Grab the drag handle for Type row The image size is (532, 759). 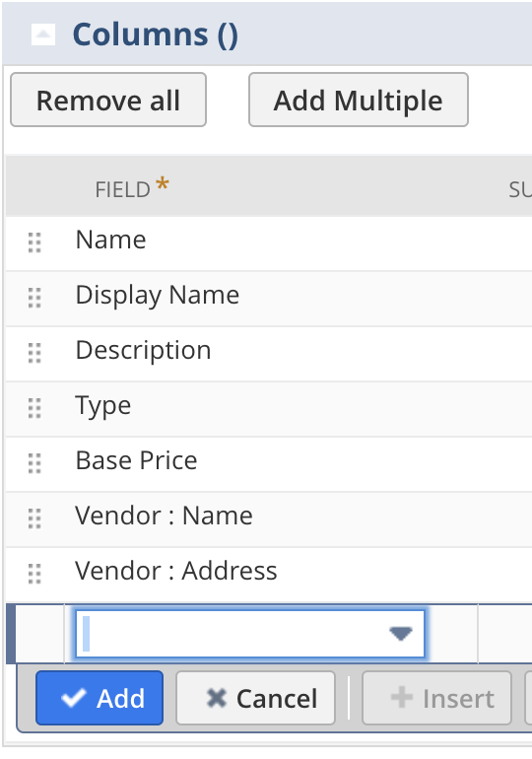34,408
